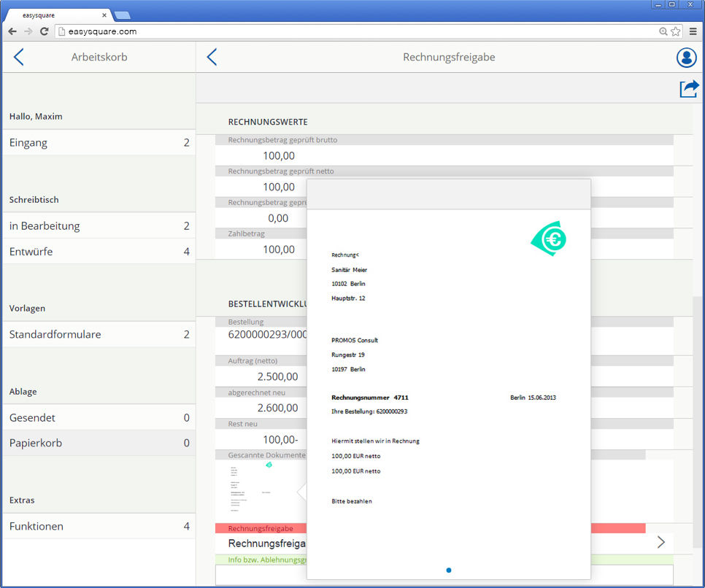Screen dimensions: 705x588
Task: Open the Papierkorb folder
Action: [99, 443]
